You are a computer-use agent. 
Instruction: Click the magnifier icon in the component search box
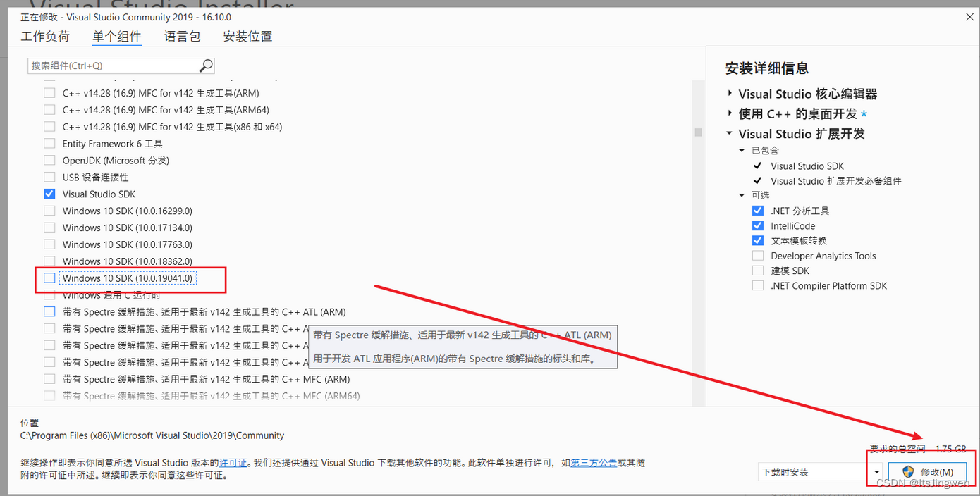point(206,66)
